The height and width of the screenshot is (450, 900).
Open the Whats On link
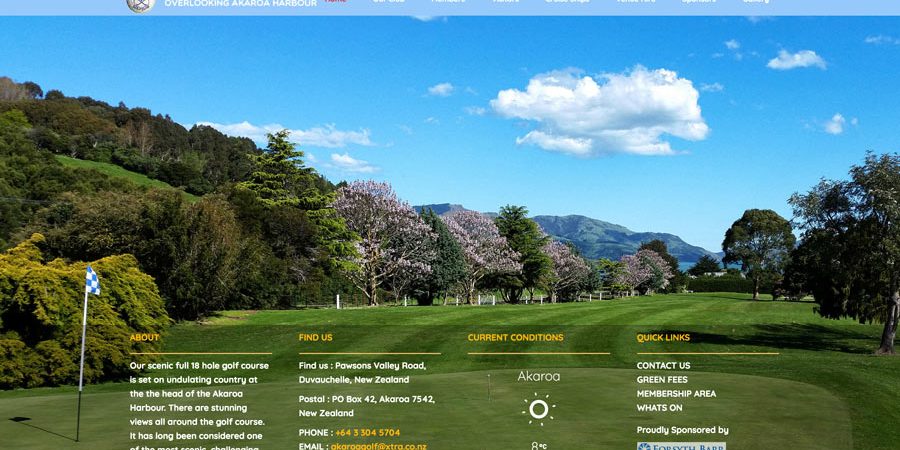click(659, 408)
